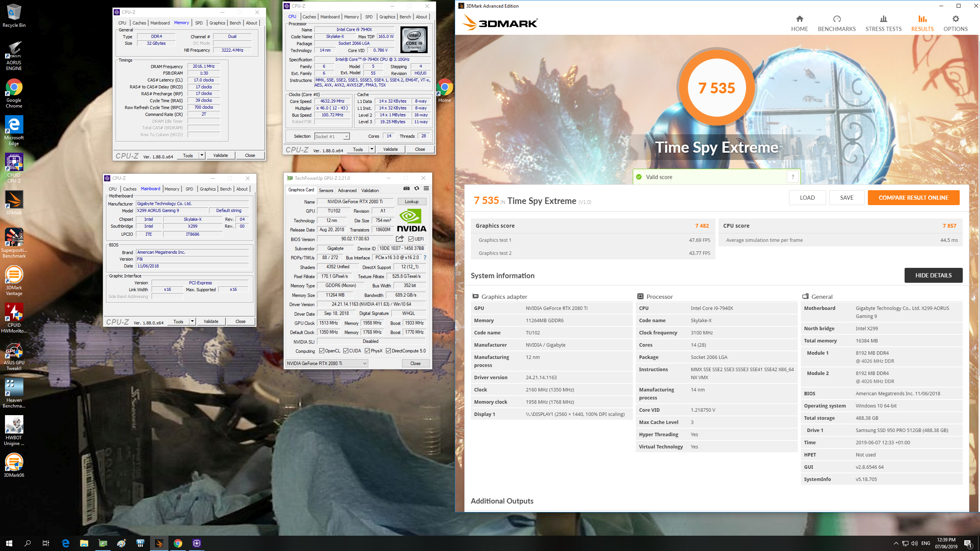Expand Tools arrow in CPU-Z Mainboard window
The image size is (980, 551).
coord(192,321)
